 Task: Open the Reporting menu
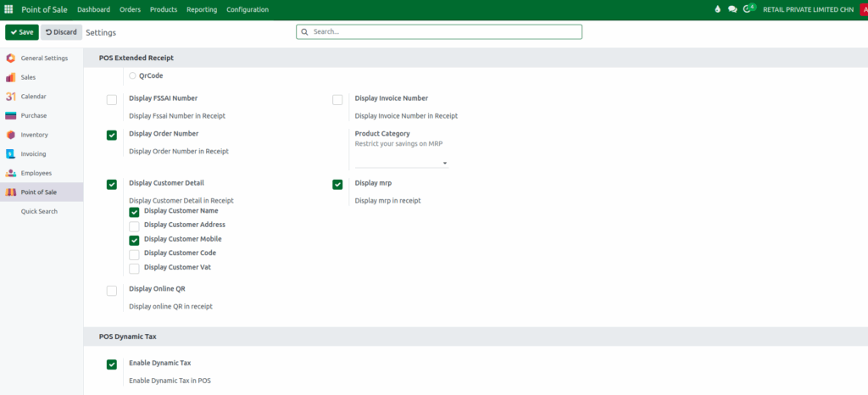pos(202,9)
